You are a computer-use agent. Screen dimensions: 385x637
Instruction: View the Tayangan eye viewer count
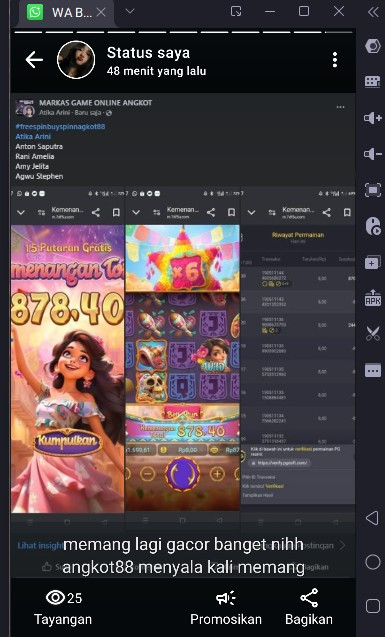pyautogui.click(x=63, y=607)
